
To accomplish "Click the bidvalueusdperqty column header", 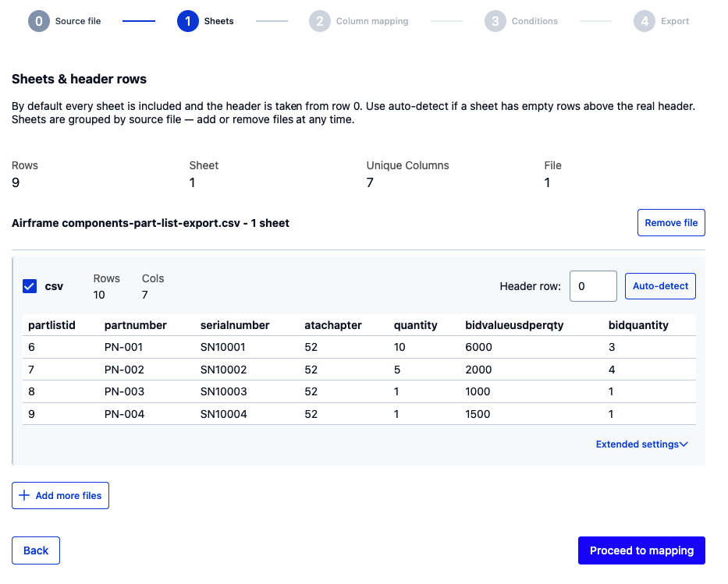I will pyautogui.click(x=514, y=325).
